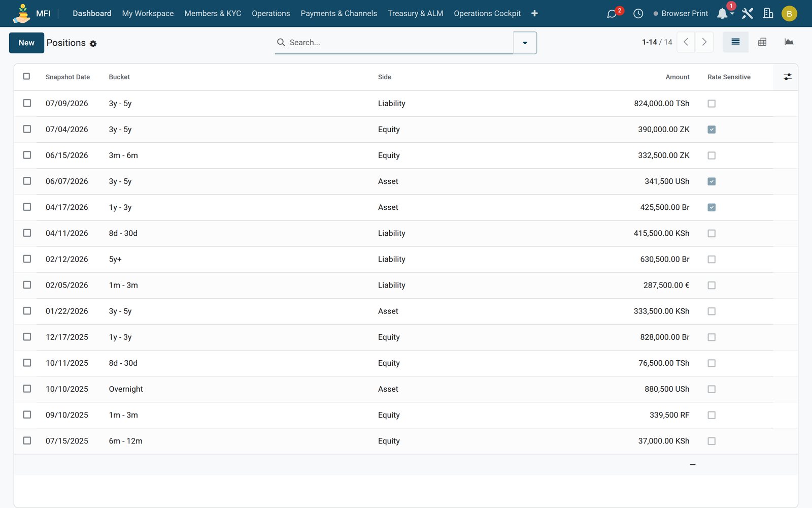Click the Browser Print status
The height and width of the screenshot is (508, 812).
point(681,14)
